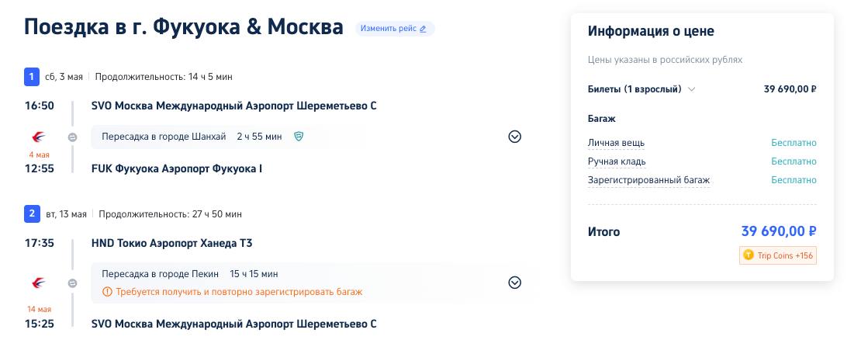Select the segment 1 number badge
The height and width of the screenshot is (354, 868).
pyautogui.click(x=32, y=76)
